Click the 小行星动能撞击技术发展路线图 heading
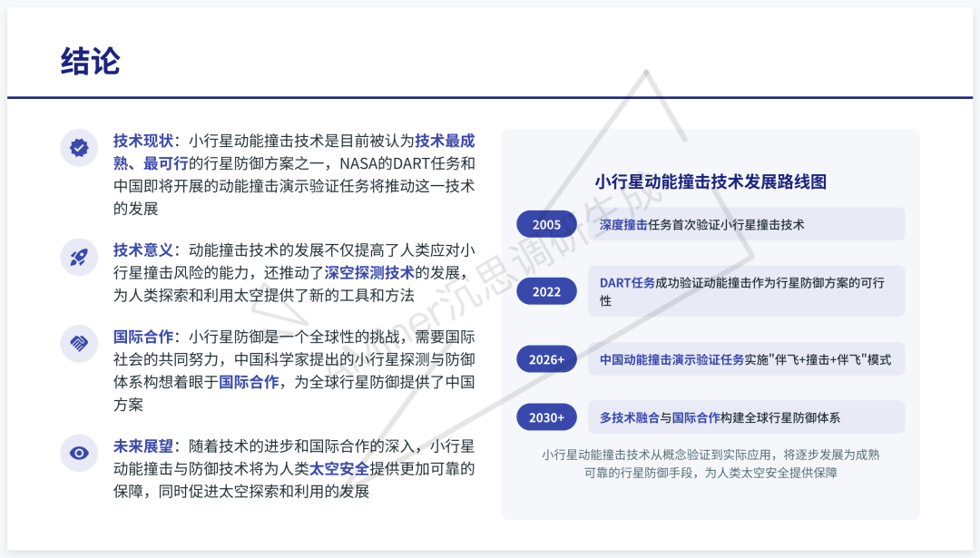980x558 pixels. (x=710, y=181)
